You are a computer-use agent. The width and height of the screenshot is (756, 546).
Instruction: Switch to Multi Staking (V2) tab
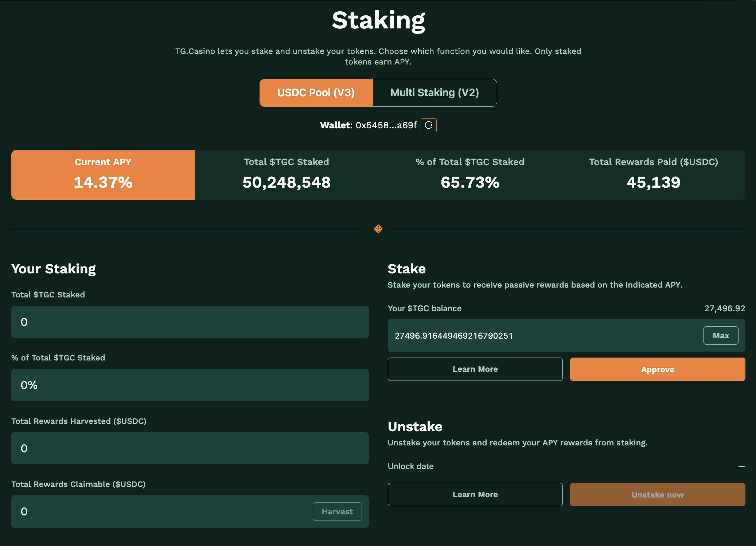(434, 93)
